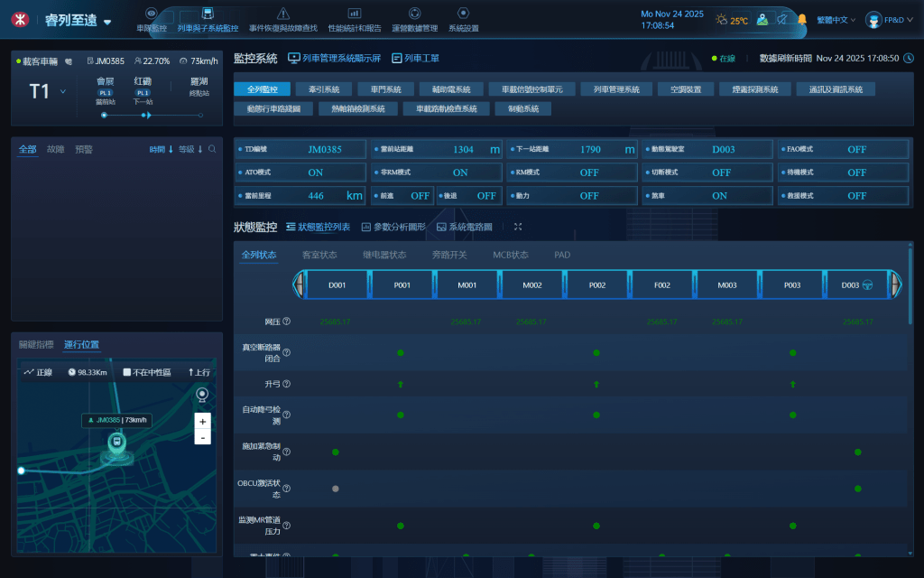Click the fullscreen icon in 狀態監控 toolbar

point(517,228)
